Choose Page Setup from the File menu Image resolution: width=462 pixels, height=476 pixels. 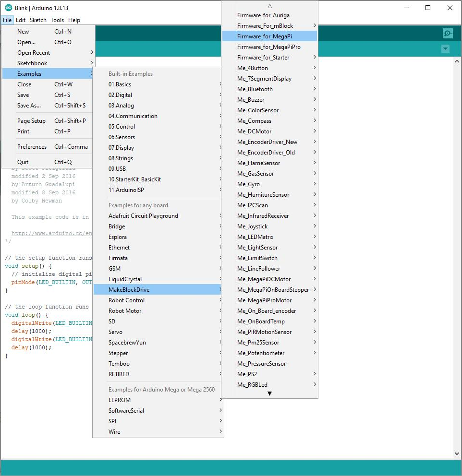(31, 120)
